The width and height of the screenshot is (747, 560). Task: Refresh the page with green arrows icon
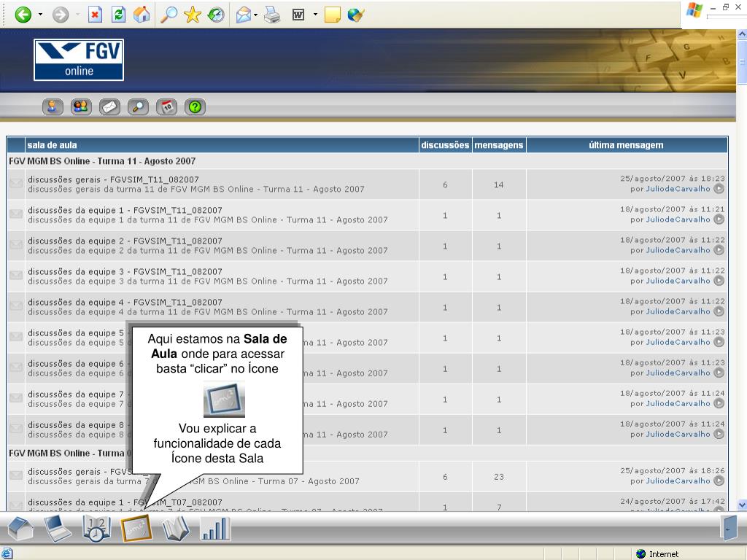pos(118,15)
